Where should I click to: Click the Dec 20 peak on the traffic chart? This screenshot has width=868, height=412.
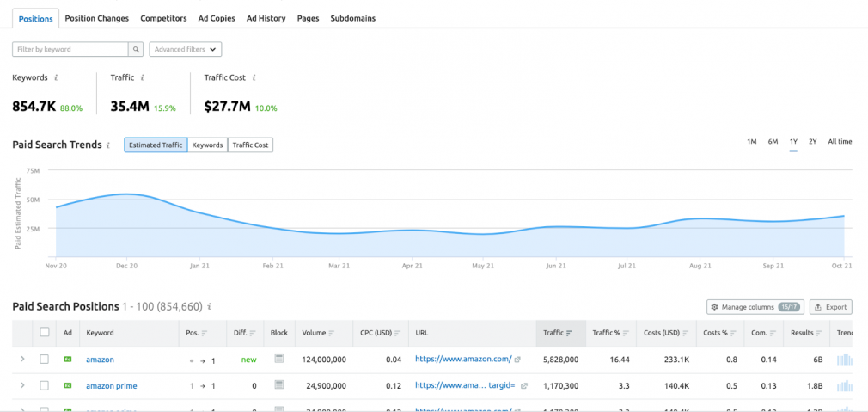coord(127,194)
